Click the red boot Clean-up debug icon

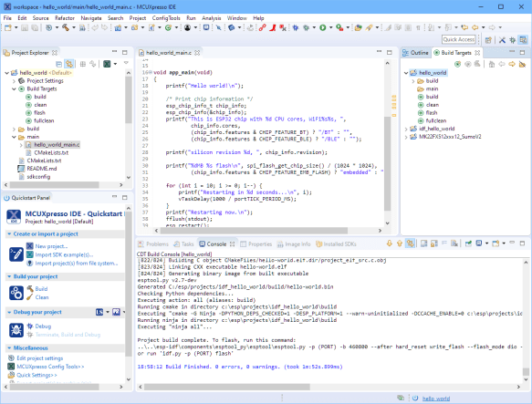273,27
